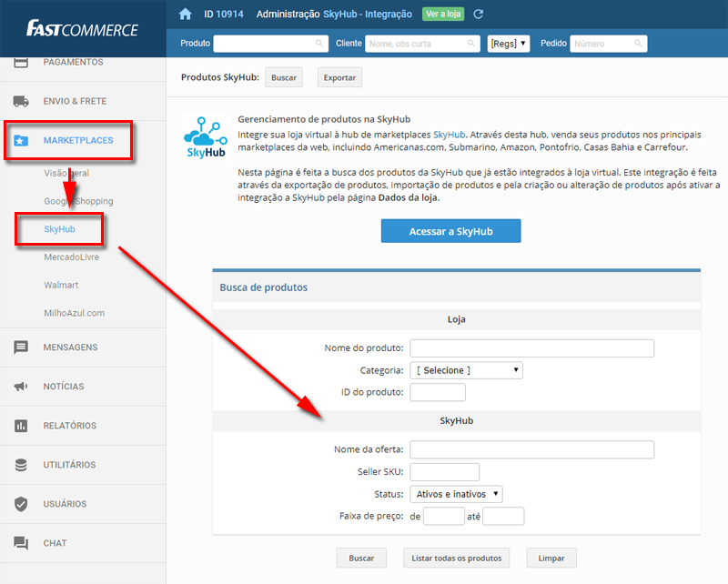Focus the Faixa de preço 'até' field
The image size is (728, 584).
pyautogui.click(x=503, y=516)
